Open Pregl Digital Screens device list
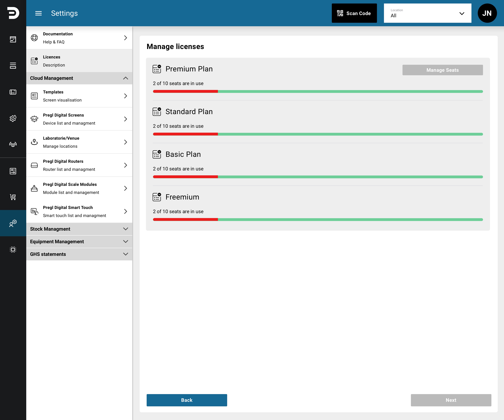 (x=79, y=119)
